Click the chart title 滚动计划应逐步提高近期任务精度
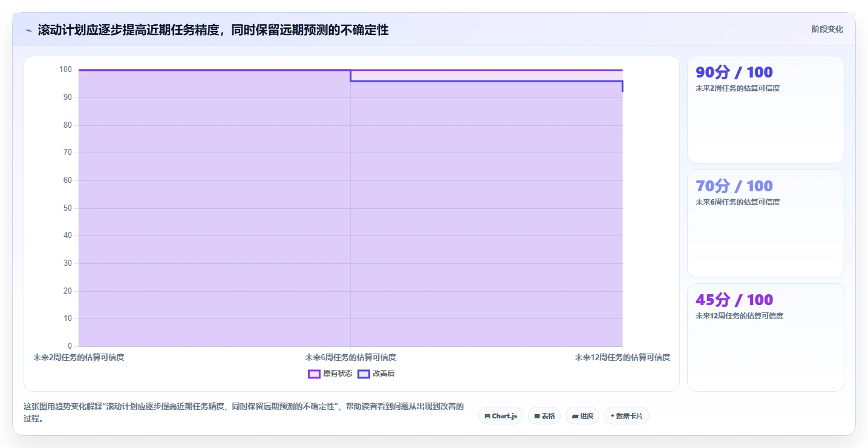 [213, 30]
